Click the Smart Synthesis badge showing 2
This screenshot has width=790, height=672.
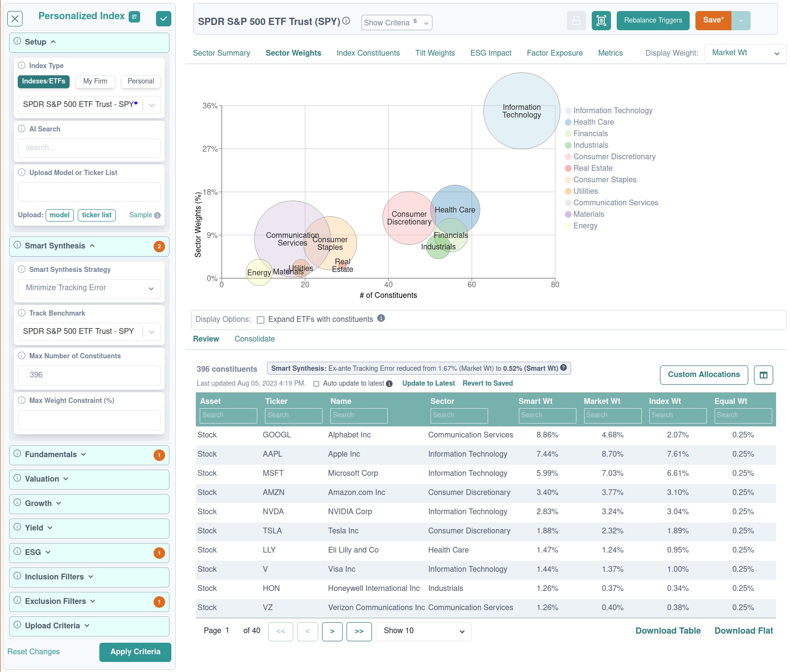tap(159, 247)
